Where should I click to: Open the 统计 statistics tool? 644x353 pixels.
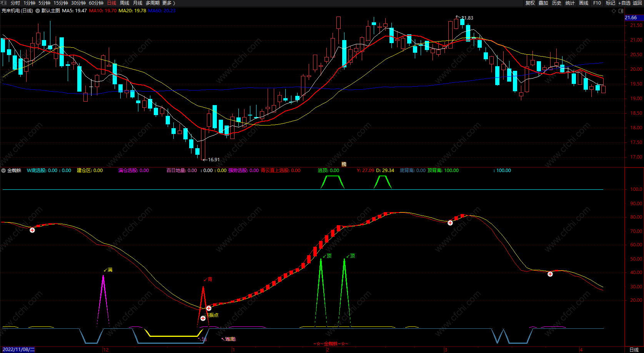click(570, 3)
